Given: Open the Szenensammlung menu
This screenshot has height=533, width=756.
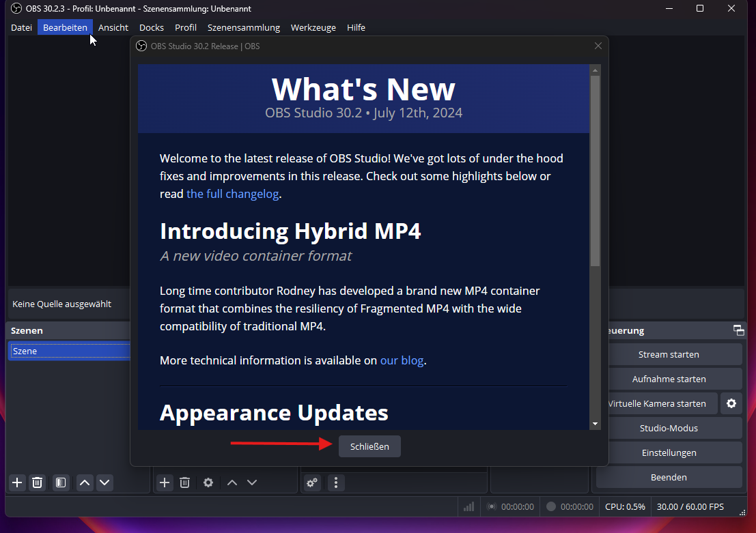Looking at the screenshot, I should (244, 27).
